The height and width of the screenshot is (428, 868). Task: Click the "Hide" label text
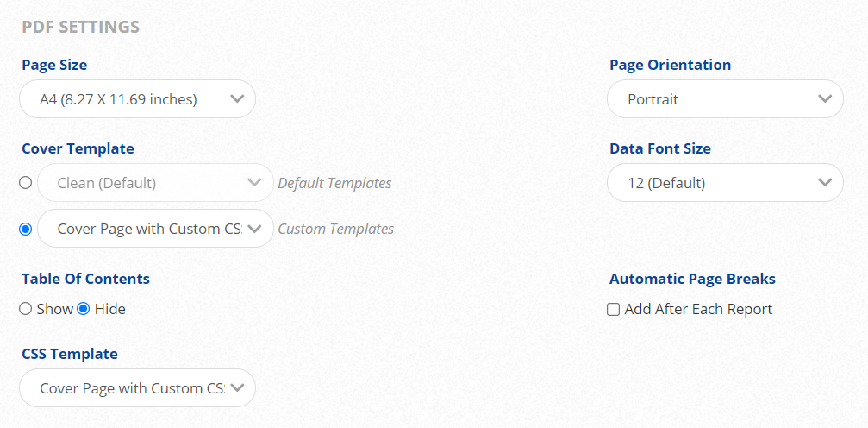tap(110, 309)
